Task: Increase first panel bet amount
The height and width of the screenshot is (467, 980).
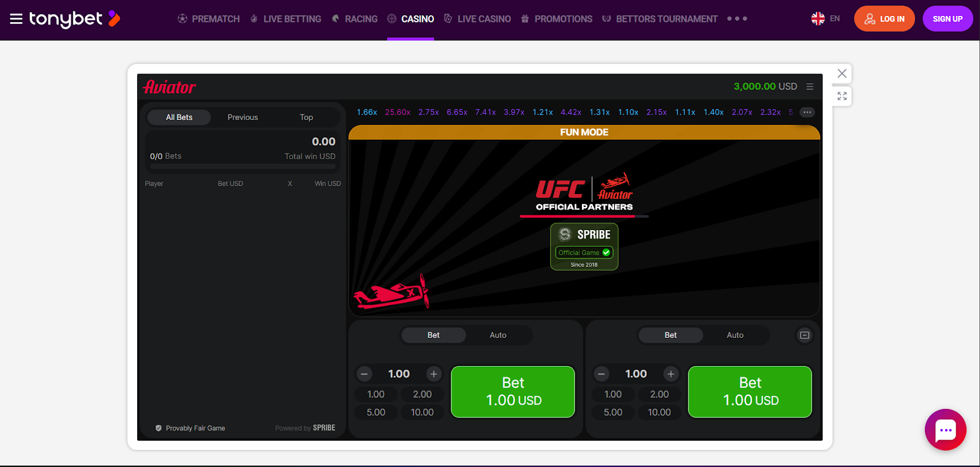Action: [x=434, y=374]
